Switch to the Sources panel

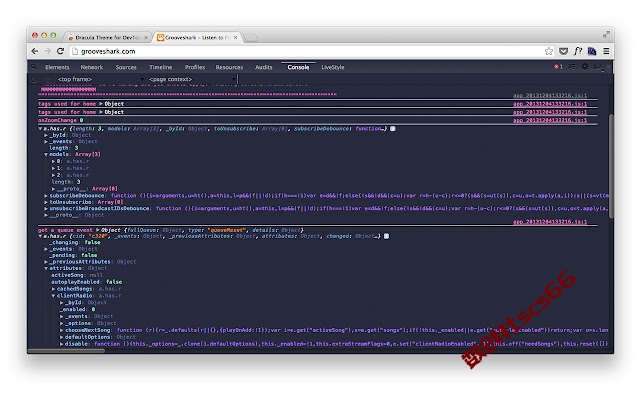tap(126, 67)
